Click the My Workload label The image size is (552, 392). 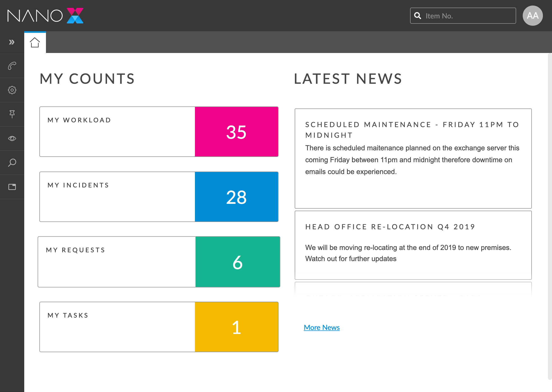click(79, 120)
